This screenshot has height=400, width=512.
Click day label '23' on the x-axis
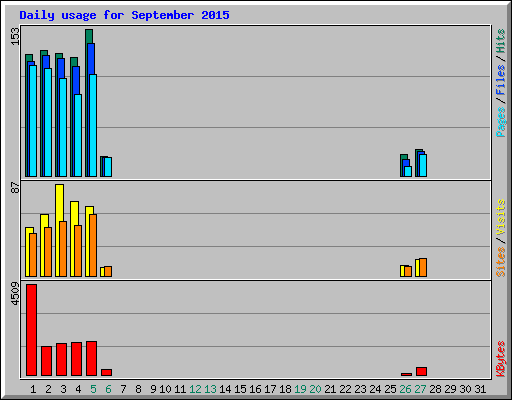coord(360,389)
